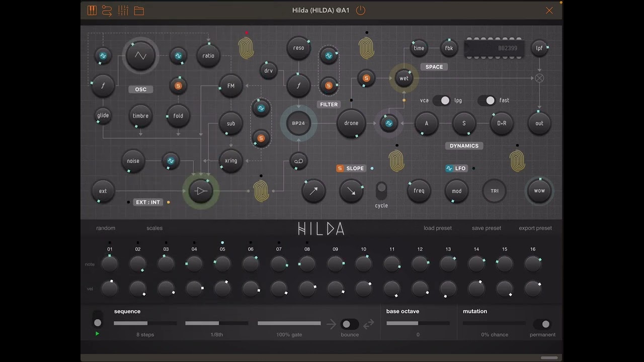Toggle the permanent mutation switch
The width and height of the screenshot is (644, 362).
tap(542, 324)
